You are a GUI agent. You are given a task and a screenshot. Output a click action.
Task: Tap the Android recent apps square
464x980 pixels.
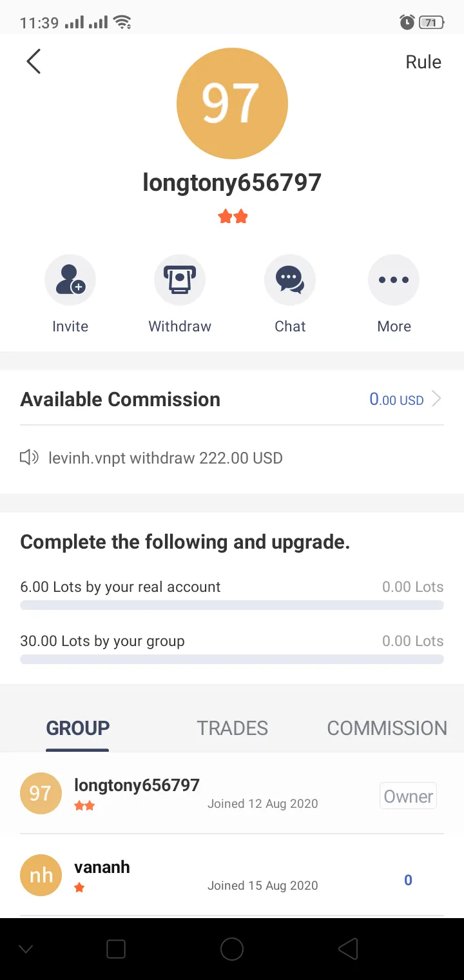tap(116, 948)
